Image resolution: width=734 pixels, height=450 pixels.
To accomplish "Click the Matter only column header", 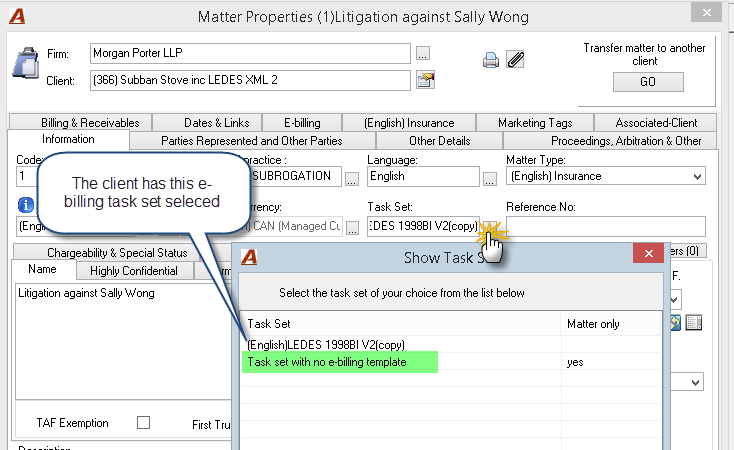I will tap(611, 324).
